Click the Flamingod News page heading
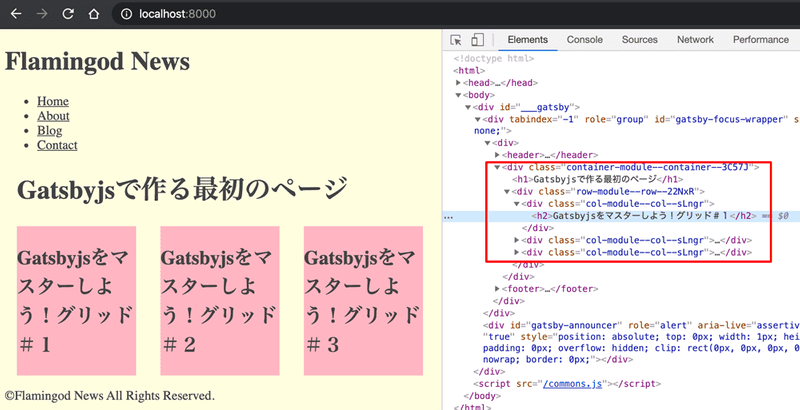 pyautogui.click(x=97, y=61)
